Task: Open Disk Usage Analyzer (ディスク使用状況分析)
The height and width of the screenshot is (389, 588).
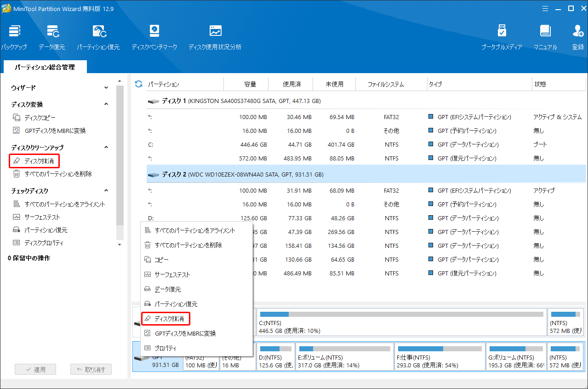Action: pyautogui.click(x=215, y=31)
